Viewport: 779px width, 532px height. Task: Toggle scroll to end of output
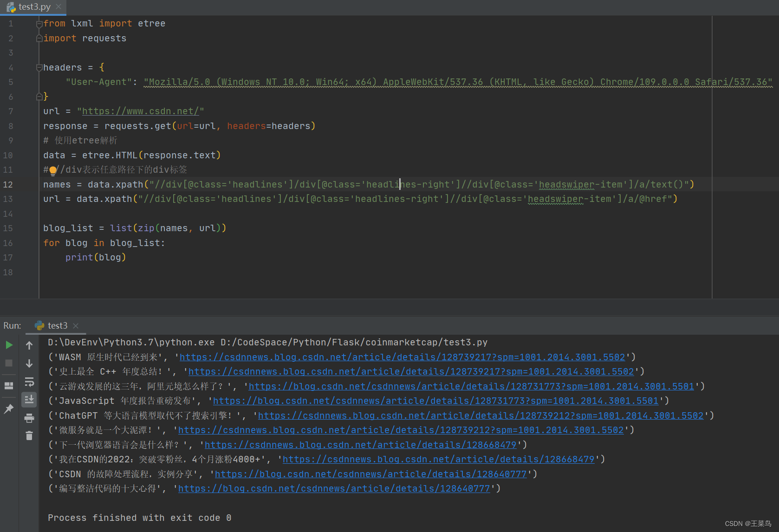[x=29, y=399]
